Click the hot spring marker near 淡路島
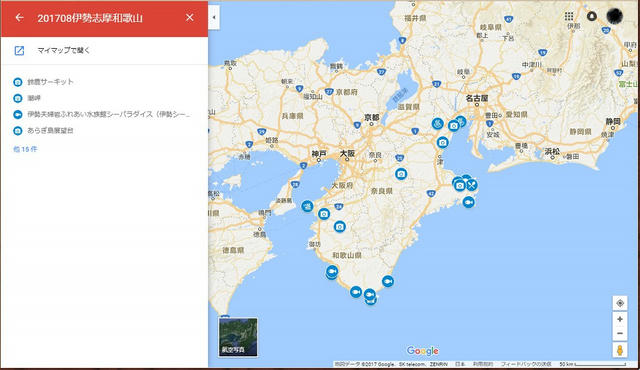This screenshot has width=640, height=370. pos(307,206)
